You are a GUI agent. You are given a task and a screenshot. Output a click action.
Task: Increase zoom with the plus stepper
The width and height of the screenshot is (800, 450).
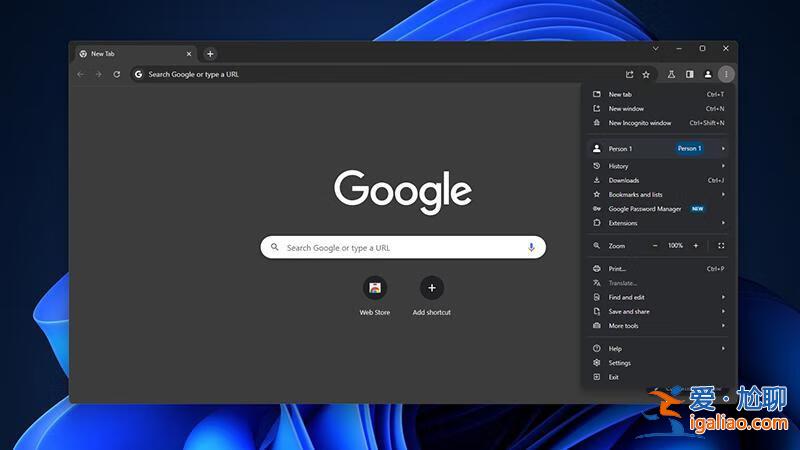[x=695, y=245]
